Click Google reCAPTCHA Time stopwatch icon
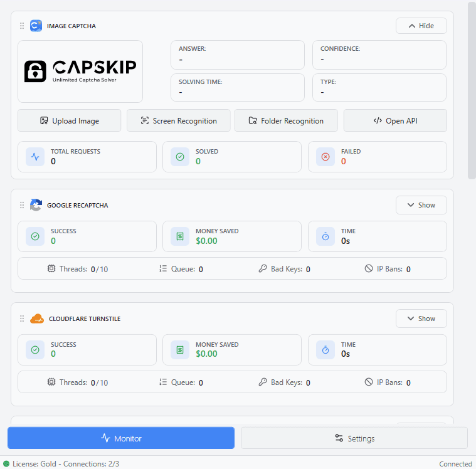Screen dimensions: 476x469 click(x=325, y=236)
